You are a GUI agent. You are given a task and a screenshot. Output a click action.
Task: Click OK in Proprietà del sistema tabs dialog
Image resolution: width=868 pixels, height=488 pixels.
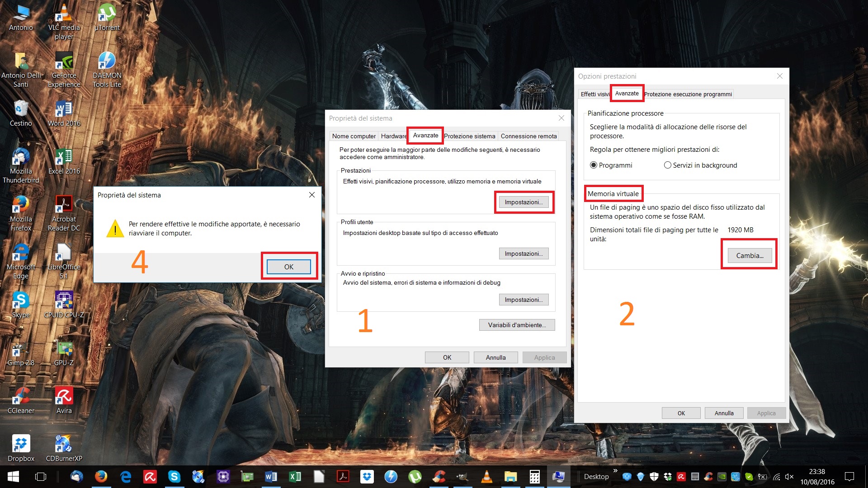pyautogui.click(x=447, y=357)
